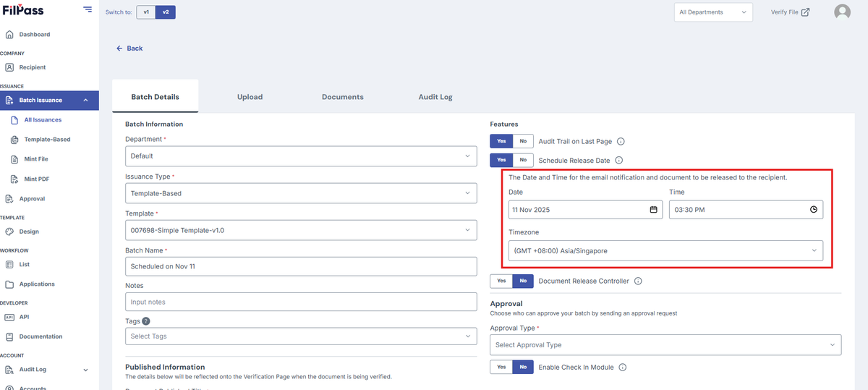Click the Batch Name input field
The width and height of the screenshot is (868, 390).
pos(301,266)
